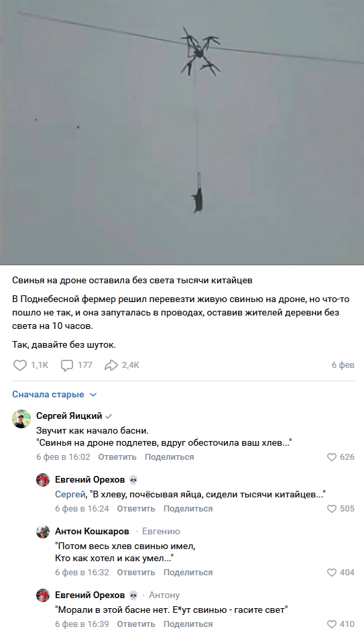Open Антон Кошкаров's profile avatar
The width and height of the screenshot is (364, 633).
pyautogui.click(x=43, y=532)
